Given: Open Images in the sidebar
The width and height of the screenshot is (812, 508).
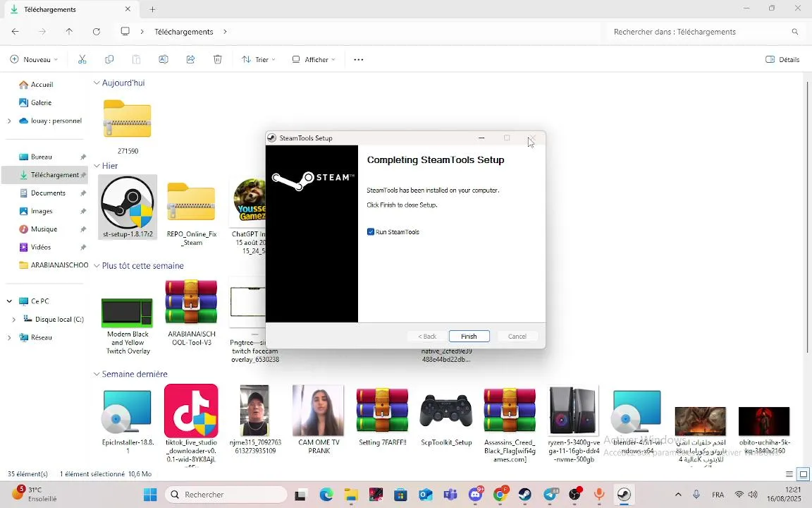Looking at the screenshot, I should [x=42, y=211].
